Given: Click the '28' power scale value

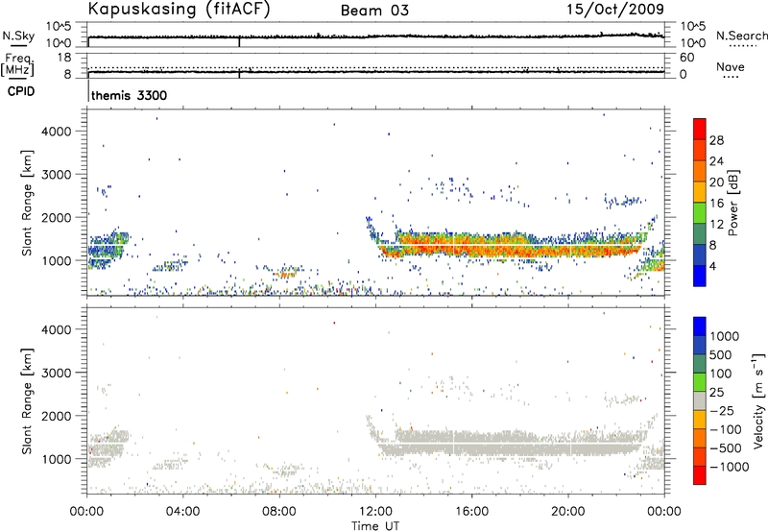Looking at the screenshot, I should 716,140.
